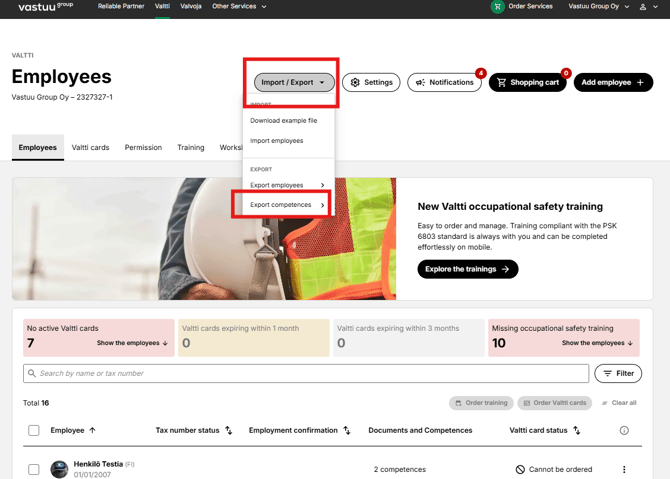This screenshot has height=479, width=670.
Task: Tick the select-all checkbox in the table header
Action: pos(34,430)
